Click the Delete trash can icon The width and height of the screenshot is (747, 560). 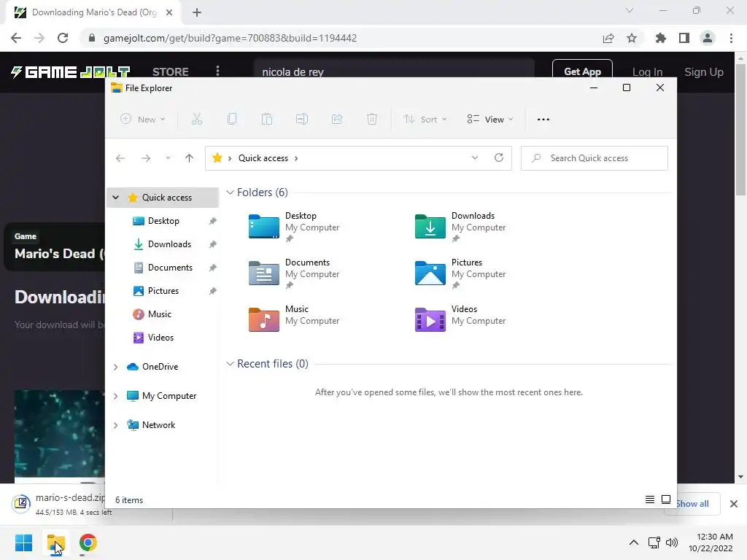click(372, 119)
